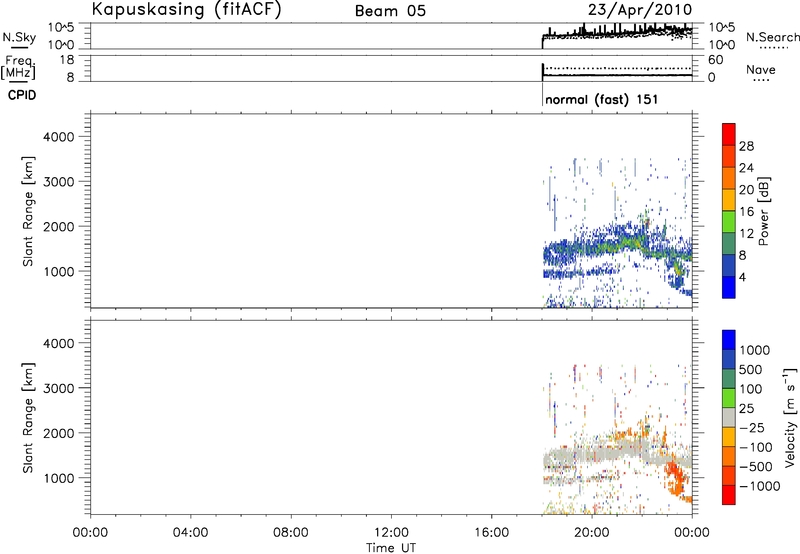The width and height of the screenshot is (800, 554).
Task: Click the blue top segment of Velocity colorbar
Action: click(x=729, y=340)
